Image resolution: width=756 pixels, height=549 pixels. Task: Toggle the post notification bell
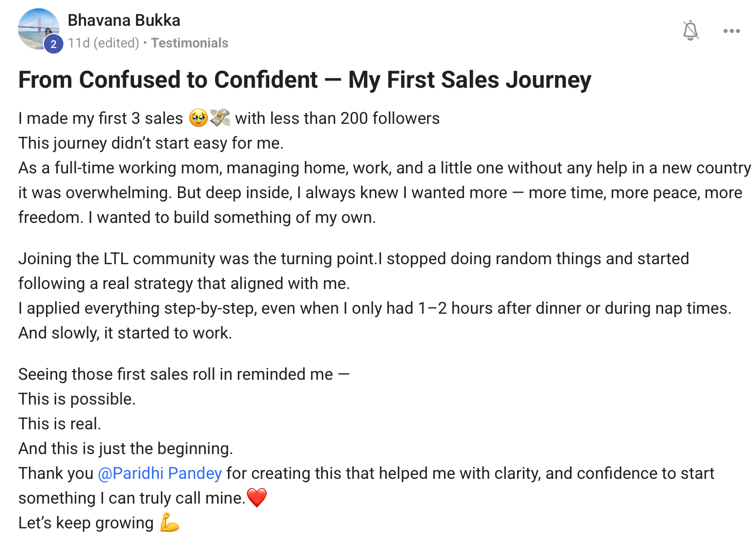(691, 30)
